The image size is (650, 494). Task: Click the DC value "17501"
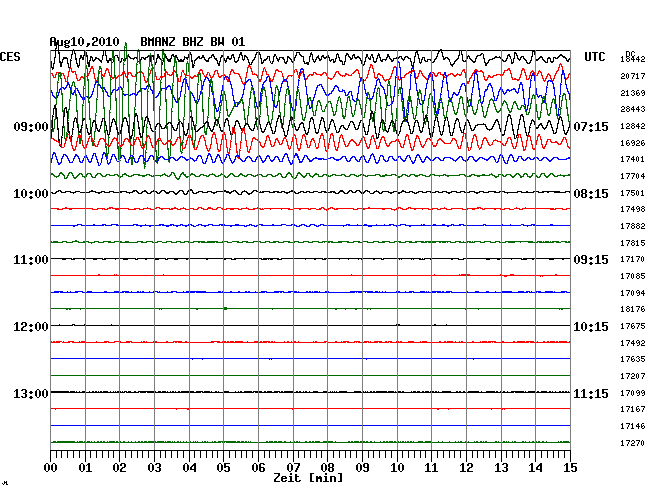click(x=633, y=194)
